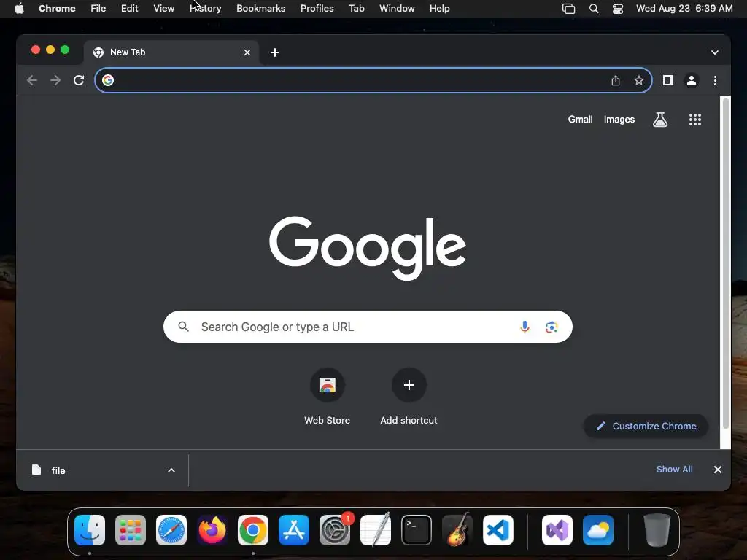Launch Safari from the dock
747x560 pixels.
pyautogui.click(x=171, y=530)
